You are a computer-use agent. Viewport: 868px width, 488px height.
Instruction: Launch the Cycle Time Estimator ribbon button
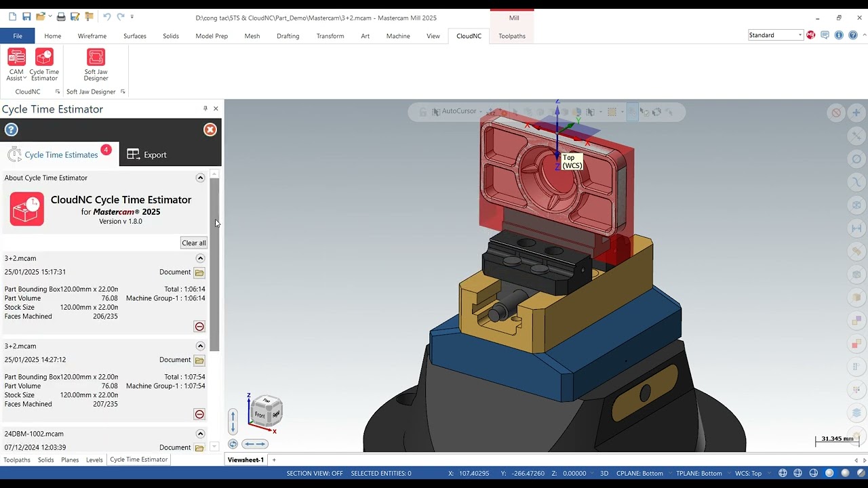point(44,65)
